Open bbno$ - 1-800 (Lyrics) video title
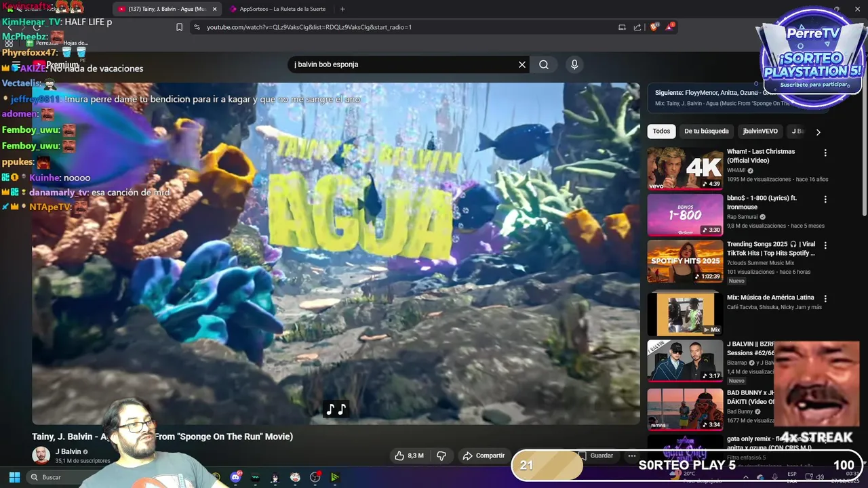Viewport: 868px width, 488px height. click(x=762, y=202)
